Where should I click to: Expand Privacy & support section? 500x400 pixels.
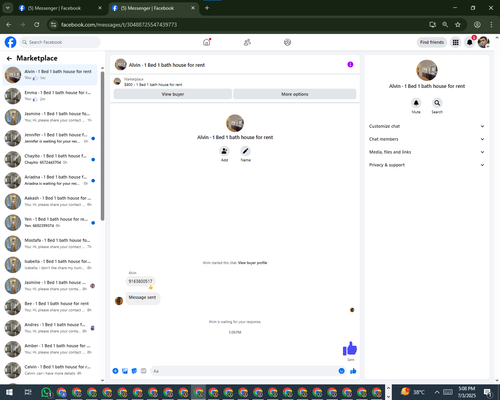coord(427,165)
